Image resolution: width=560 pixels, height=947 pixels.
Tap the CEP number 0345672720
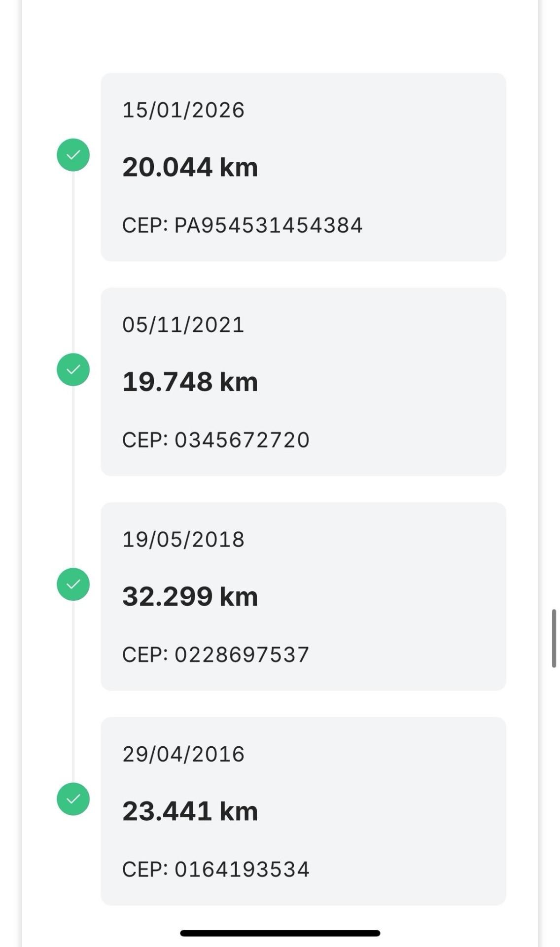[242, 440]
